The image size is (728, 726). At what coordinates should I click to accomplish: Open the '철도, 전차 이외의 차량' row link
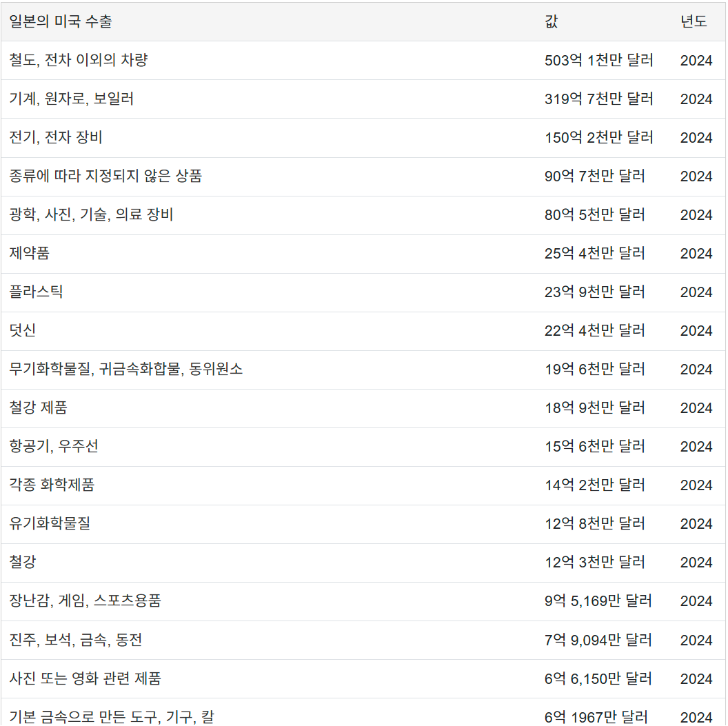[x=79, y=60]
